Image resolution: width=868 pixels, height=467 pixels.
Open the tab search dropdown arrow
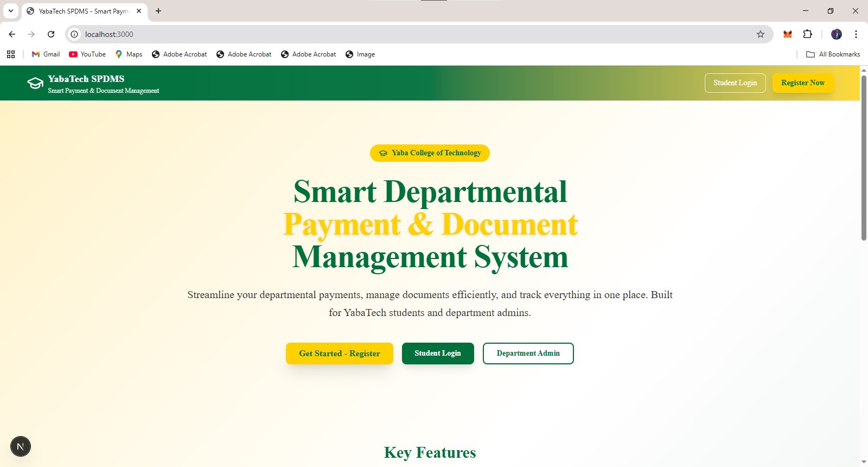tap(11, 11)
